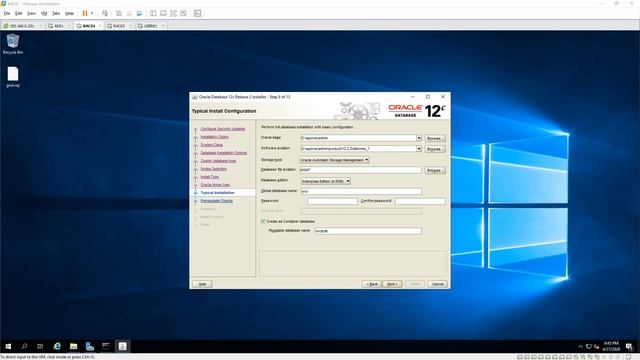
Task: Open Task View on the taskbar
Action: (x=40, y=347)
